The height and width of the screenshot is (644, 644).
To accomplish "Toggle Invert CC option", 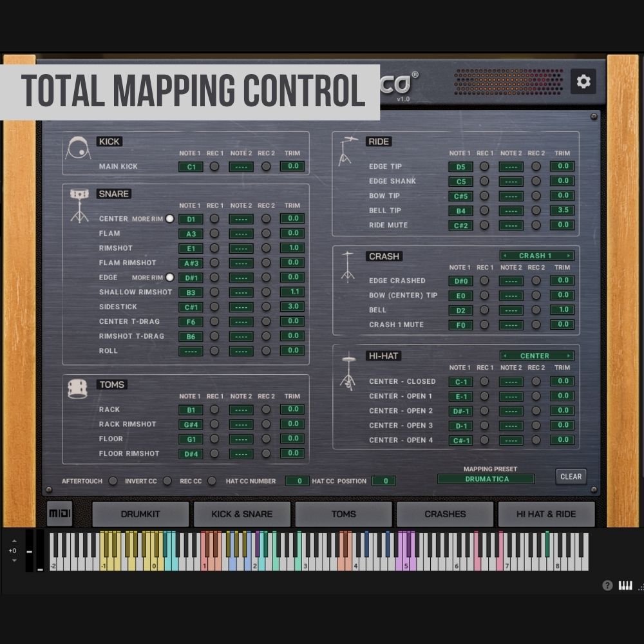I will coord(167,480).
